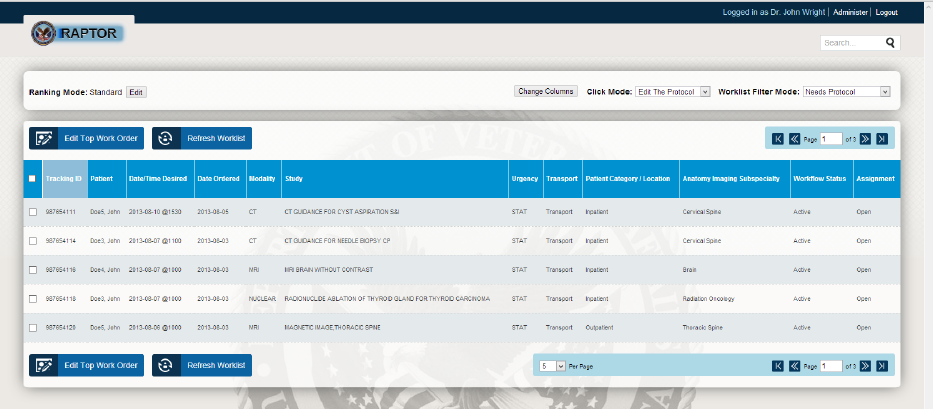Screen dimensions: 933x409
Task: Sort by the Workflow Status column header
Action: pyautogui.click(x=822, y=179)
